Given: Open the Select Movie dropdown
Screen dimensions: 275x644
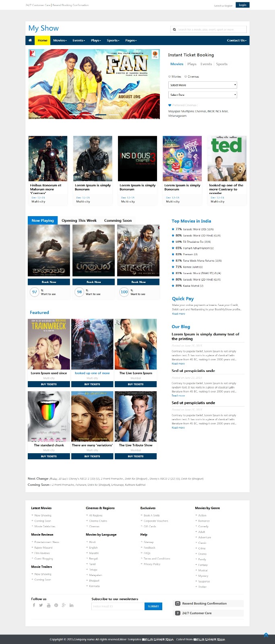Looking at the screenshot, I should [x=203, y=85].
